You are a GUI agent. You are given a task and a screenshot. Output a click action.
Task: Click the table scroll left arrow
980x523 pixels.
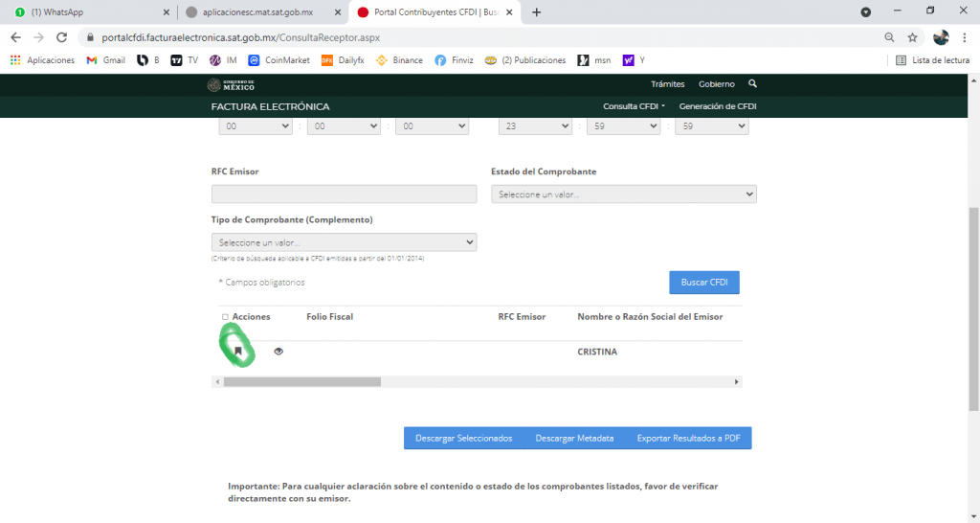tap(217, 381)
